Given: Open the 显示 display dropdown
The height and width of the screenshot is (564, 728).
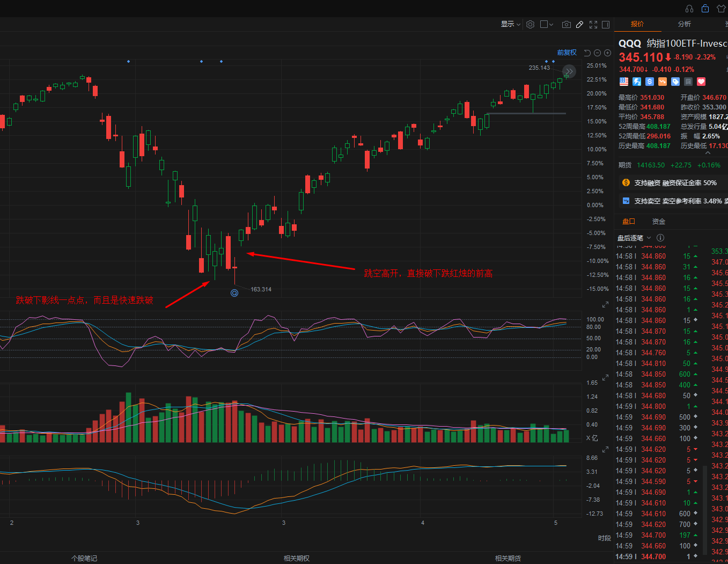Looking at the screenshot, I should pyautogui.click(x=511, y=24).
